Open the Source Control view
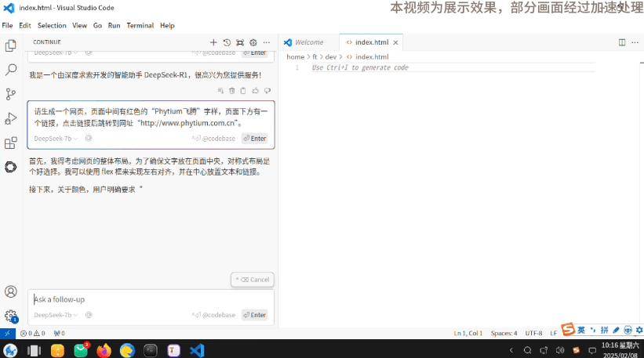Viewport: 644px width, 358px height. (x=11, y=94)
